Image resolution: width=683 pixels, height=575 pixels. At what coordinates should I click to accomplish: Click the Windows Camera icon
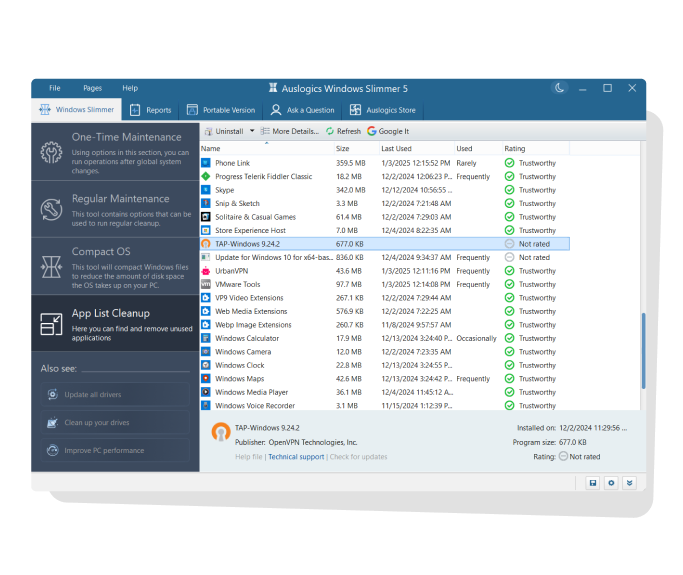206,352
